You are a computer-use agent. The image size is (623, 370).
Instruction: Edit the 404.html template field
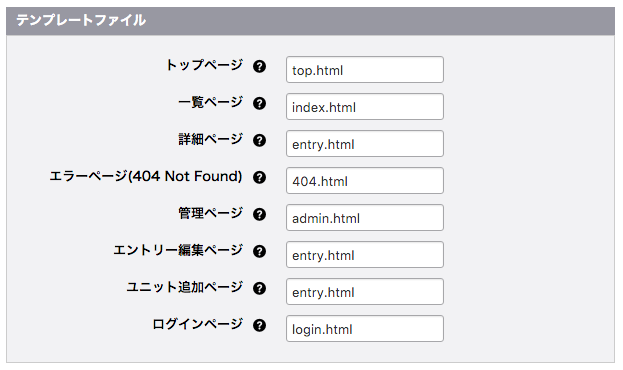(365, 180)
